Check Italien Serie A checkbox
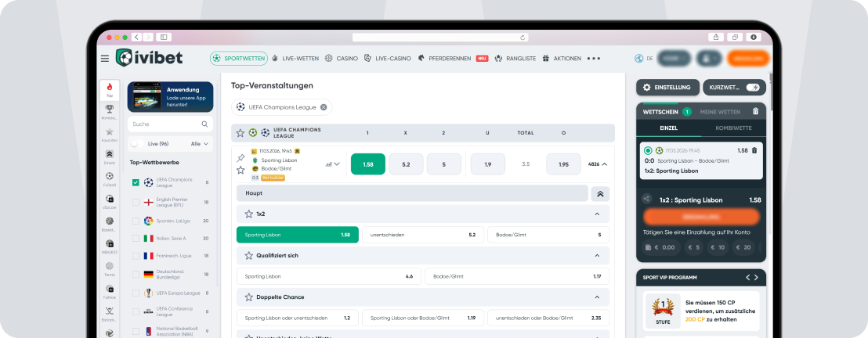Image resolution: width=868 pixels, height=338 pixels. [136, 238]
